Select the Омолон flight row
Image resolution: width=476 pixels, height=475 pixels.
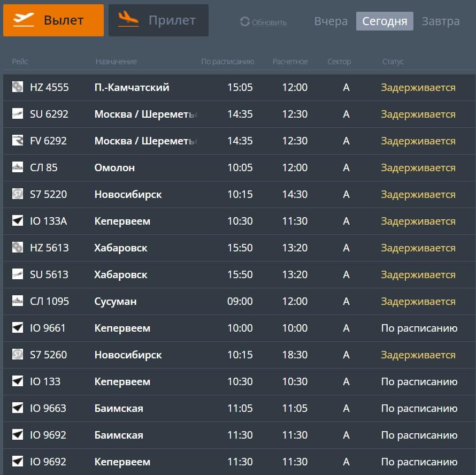click(x=114, y=167)
